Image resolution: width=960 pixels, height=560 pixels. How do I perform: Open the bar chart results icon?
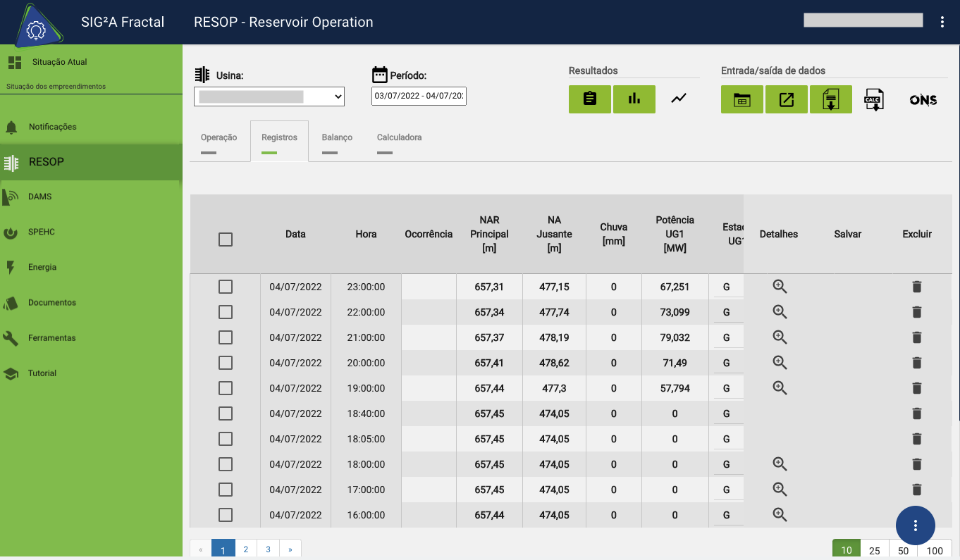pyautogui.click(x=634, y=99)
